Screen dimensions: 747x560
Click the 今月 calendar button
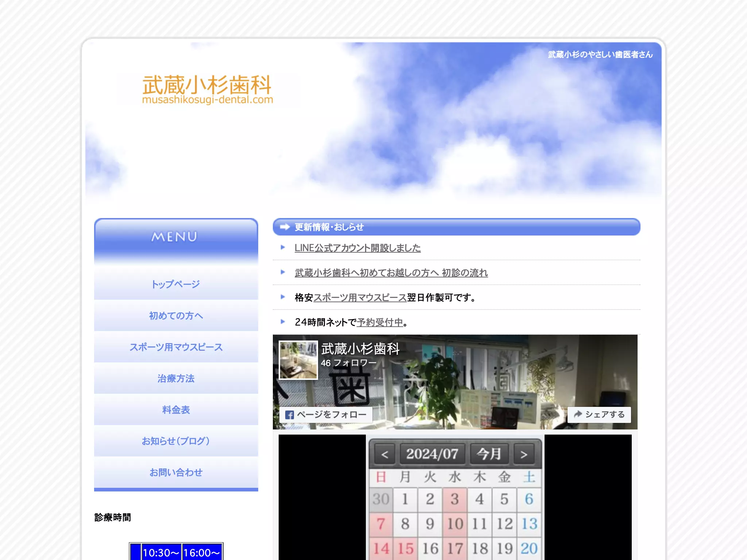tap(489, 454)
